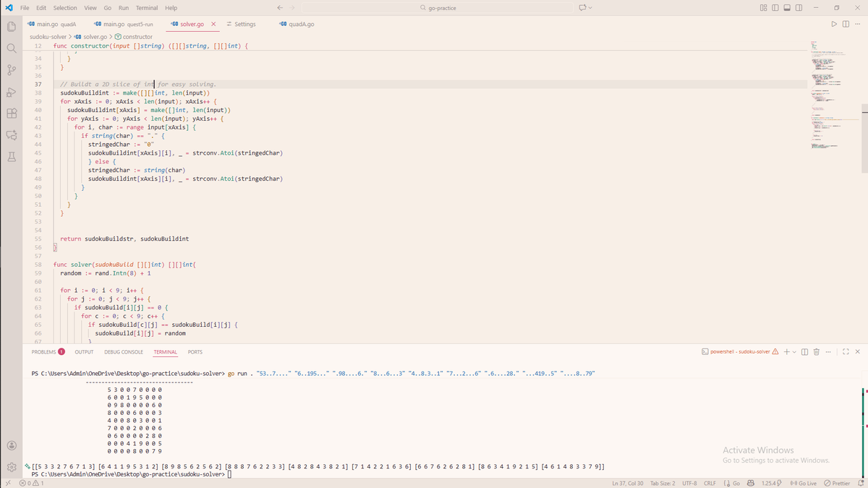The height and width of the screenshot is (488, 868).
Task: Open the Accounts icon in activity bar
Action: tap(11, 445)
